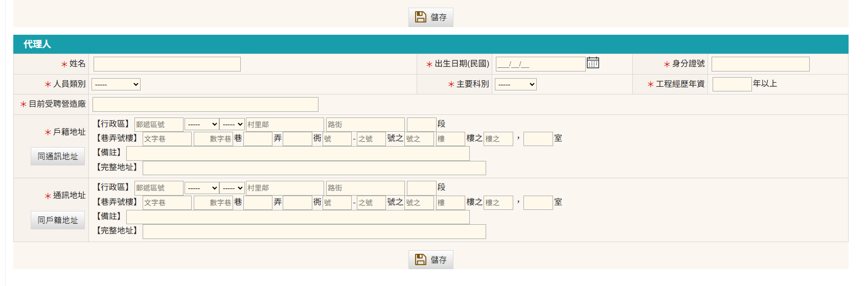Screen dimensions: 868x286
Task: Select the 工程經歷年資 years input
Action: [x=732, y=84]
